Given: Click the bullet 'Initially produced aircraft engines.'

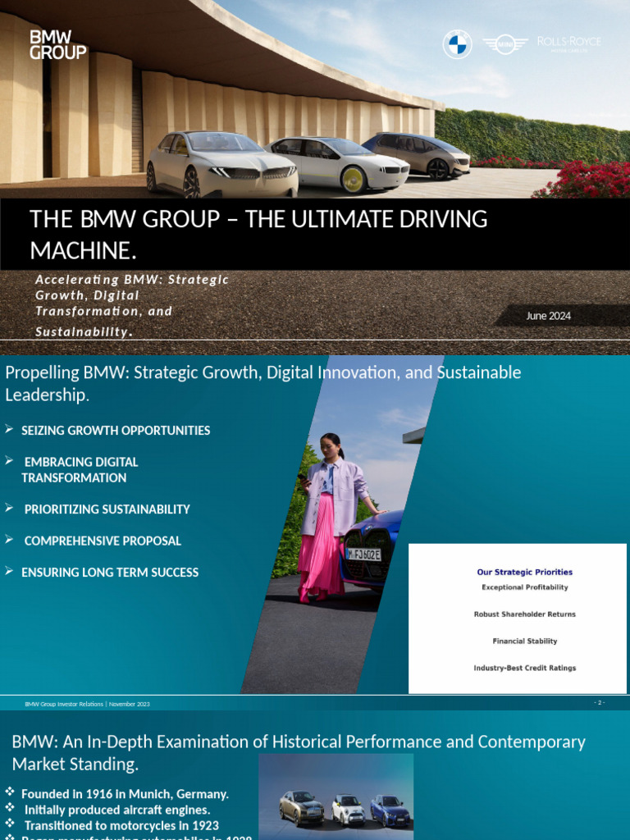Looking at the screenshot, I should click(117, 810).
